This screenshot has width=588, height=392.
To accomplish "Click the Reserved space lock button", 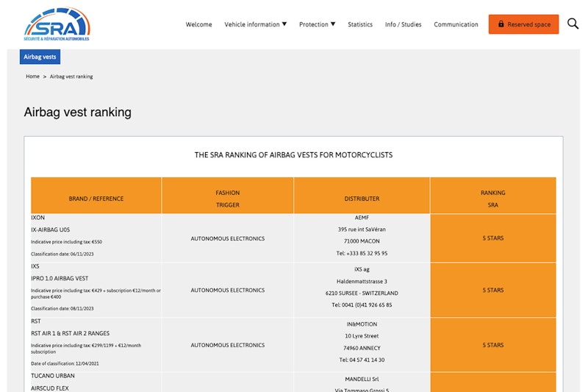I will pyautogui.click(x=523, y=24).
